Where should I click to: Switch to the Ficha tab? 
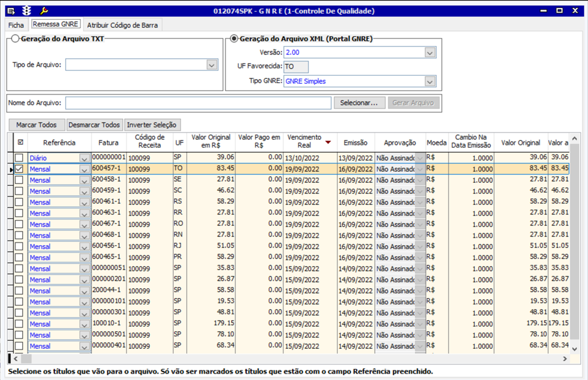(16, 25)
